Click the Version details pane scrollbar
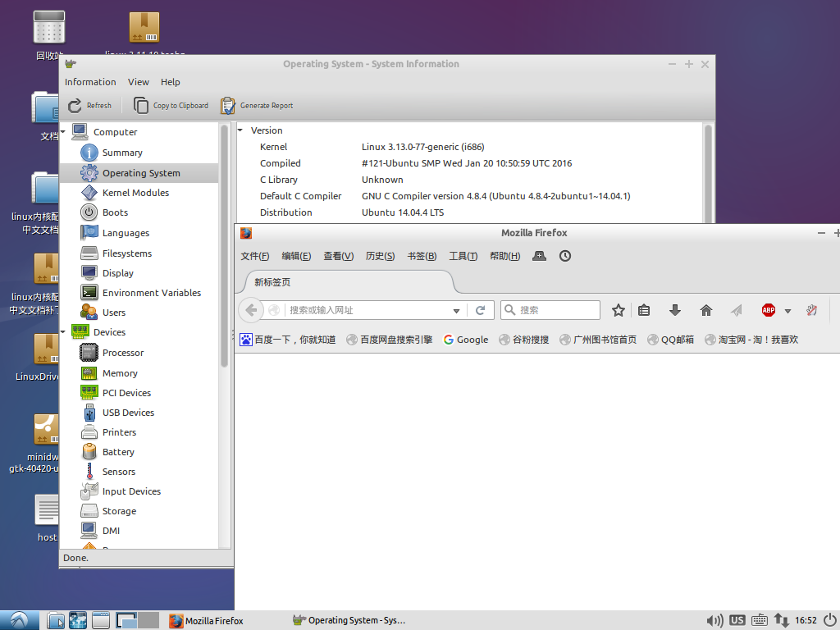This screenshot has height=630, width=840. pos(708,174)
